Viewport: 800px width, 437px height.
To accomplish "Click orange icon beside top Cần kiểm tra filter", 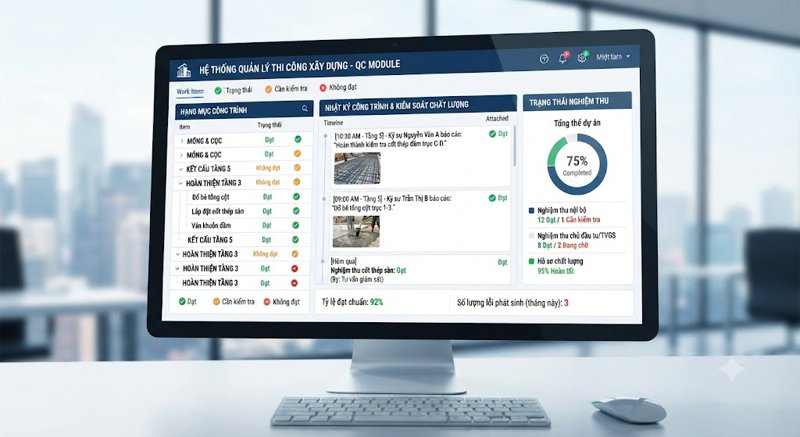I will (268, 89).
